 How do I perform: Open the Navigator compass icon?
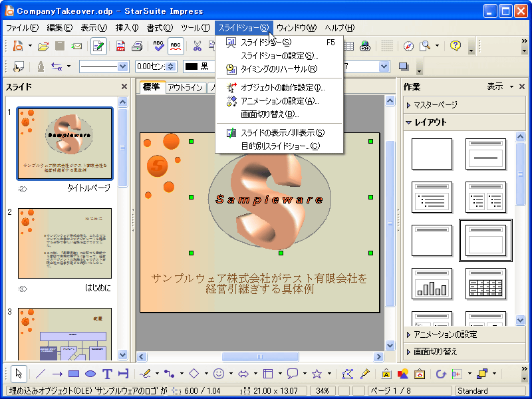(x=408, y=46)
